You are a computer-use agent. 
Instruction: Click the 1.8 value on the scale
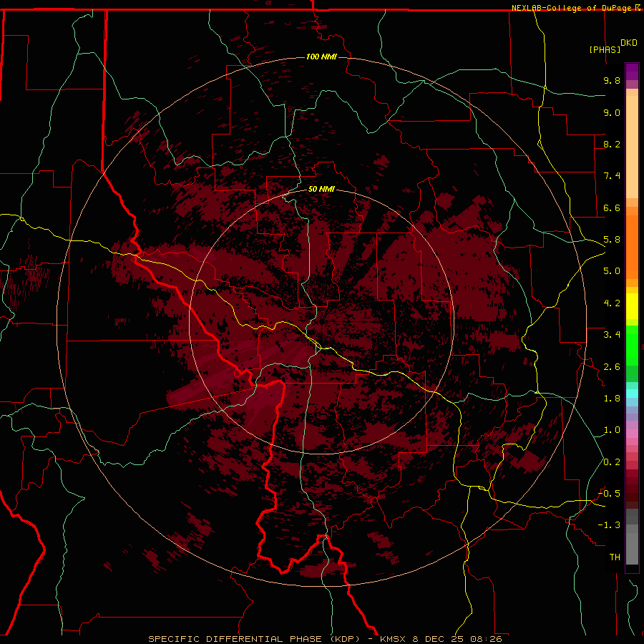click(612, 399)
